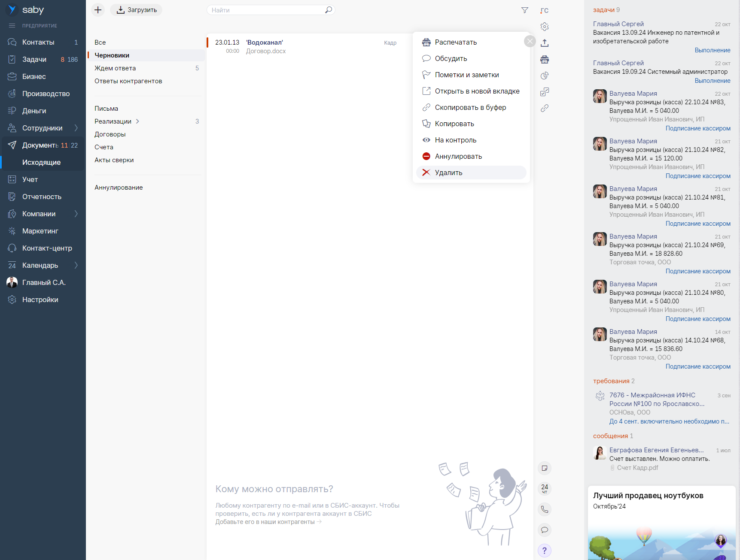Open Ждем ответа folder
The height and width of the screenshot is (560, 740).
(115, 68)
